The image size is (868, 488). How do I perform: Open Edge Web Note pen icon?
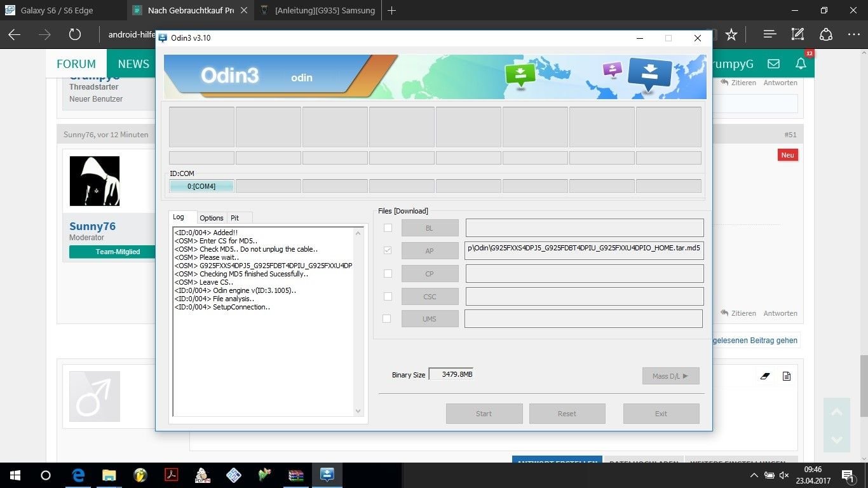(x=797, y=34)
